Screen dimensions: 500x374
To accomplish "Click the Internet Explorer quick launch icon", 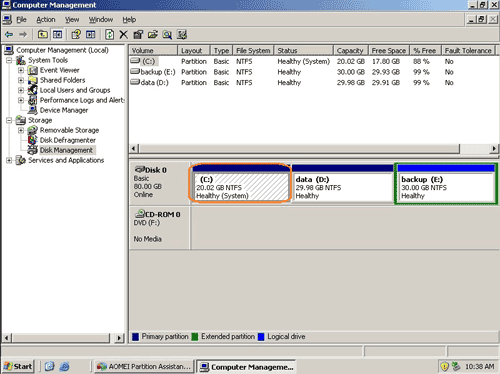I will [64, 366].
